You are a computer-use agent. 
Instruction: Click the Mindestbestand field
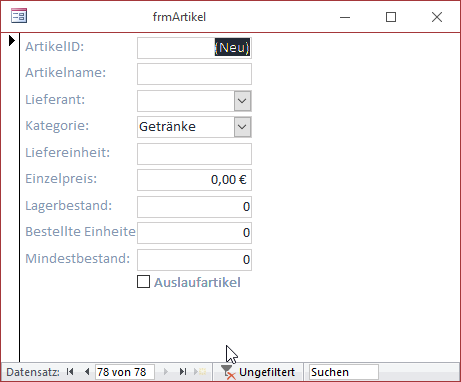tap(194, 260)
